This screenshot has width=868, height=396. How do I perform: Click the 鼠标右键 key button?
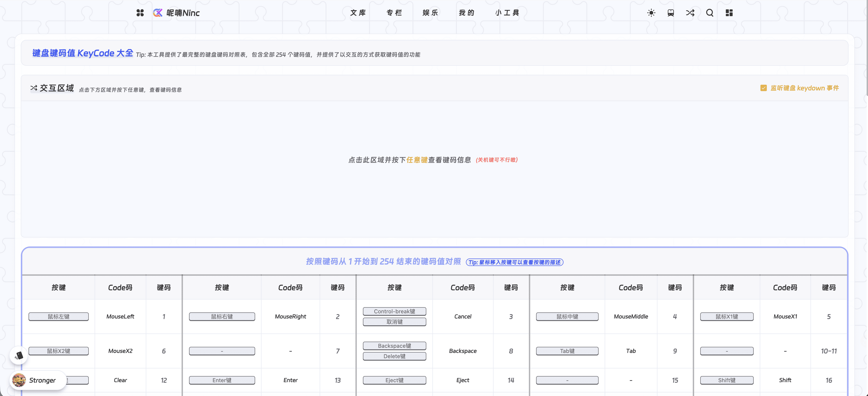coord(222,316)
